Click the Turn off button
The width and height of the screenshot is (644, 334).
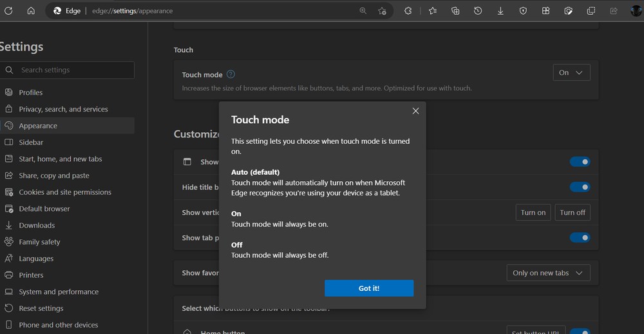[573, 213]
